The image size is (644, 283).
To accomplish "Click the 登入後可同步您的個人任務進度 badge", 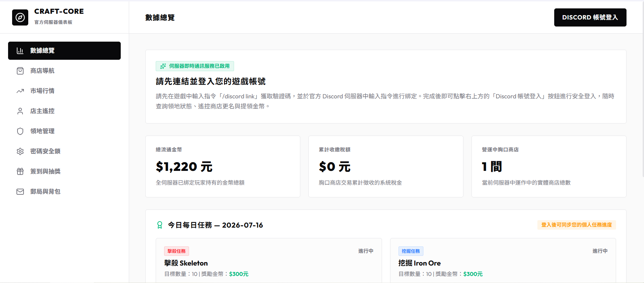I will [x=576, y=225].
